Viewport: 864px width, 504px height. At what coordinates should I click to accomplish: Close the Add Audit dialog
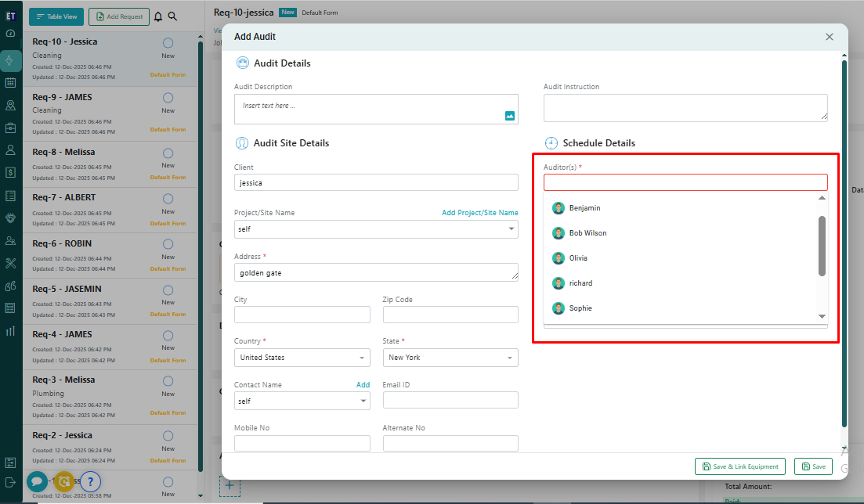point(830,37)
